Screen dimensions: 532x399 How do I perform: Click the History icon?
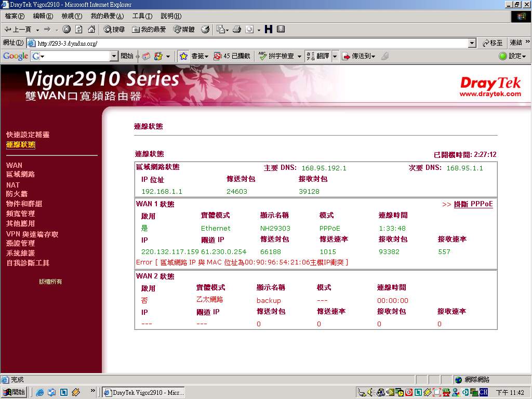tap(205, 30)
